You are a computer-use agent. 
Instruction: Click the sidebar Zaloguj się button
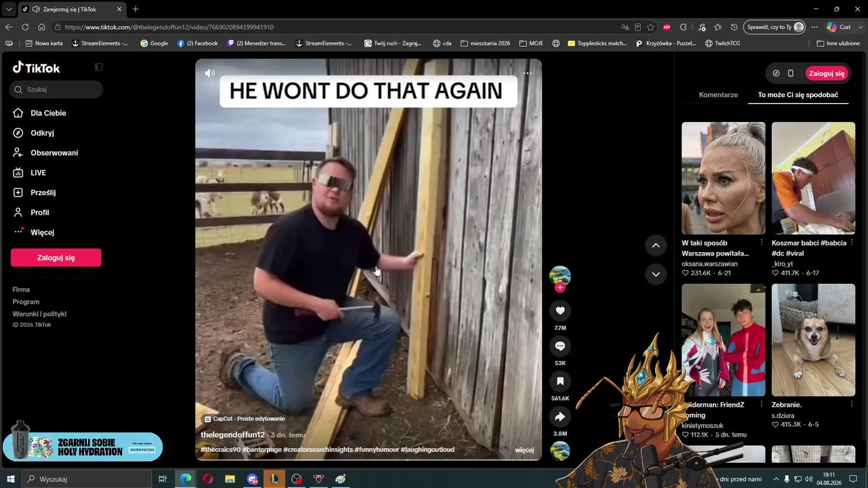(x=56, y=258)
